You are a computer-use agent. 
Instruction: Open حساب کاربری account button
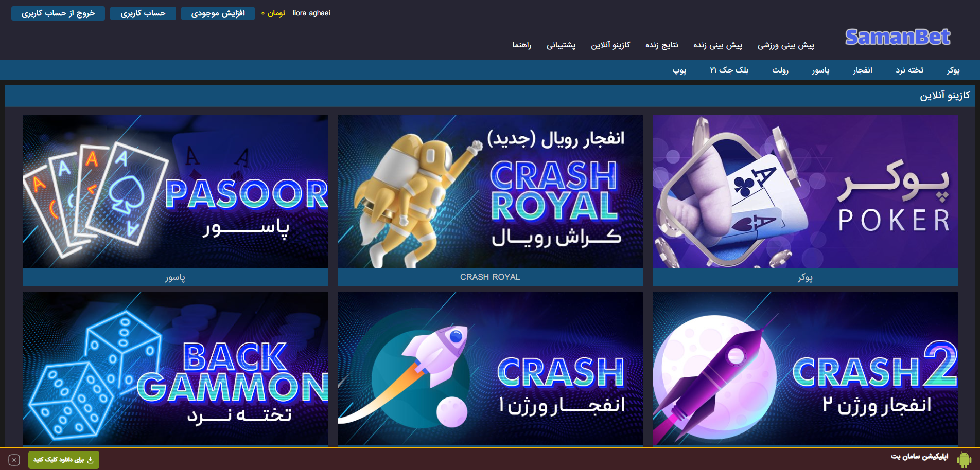[143, 13]
